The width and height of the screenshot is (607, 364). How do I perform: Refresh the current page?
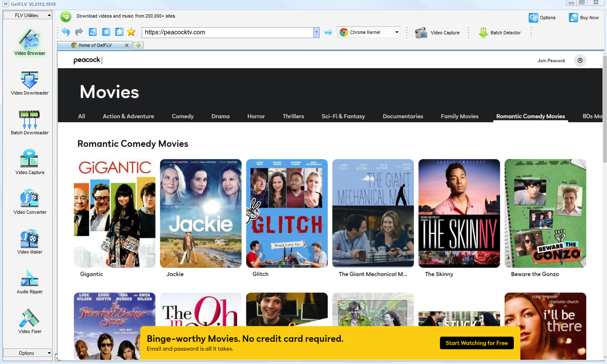[x=93, y=32]
